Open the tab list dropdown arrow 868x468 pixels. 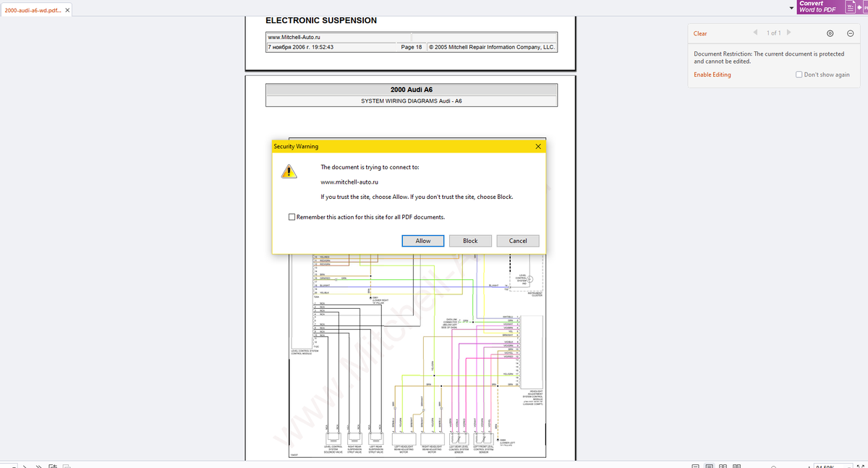(791, 8)
